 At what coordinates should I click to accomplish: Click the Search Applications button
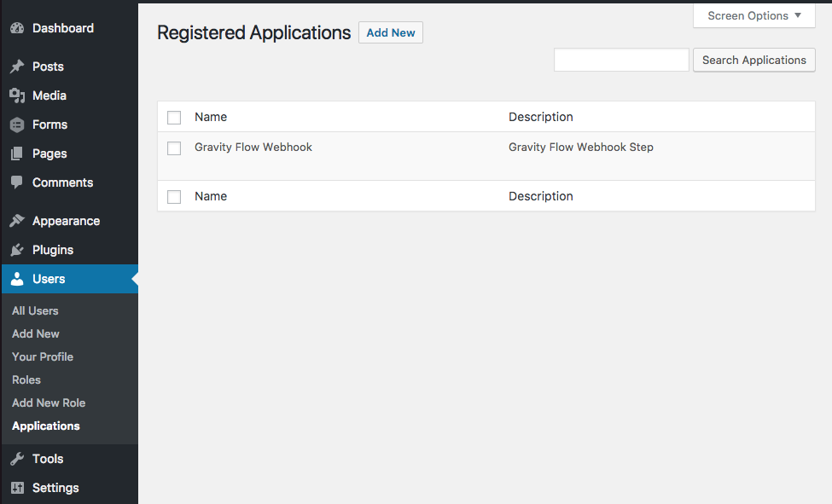(x=753, y=61)
